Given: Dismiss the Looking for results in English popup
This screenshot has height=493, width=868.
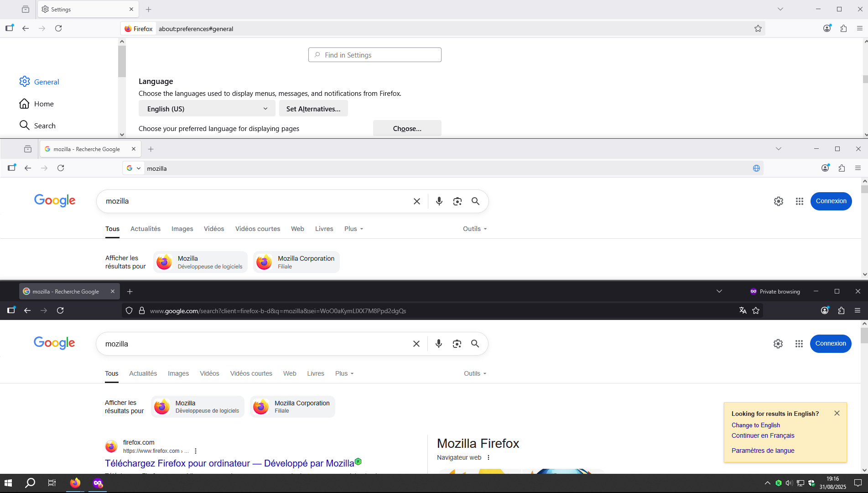Looking at the screenshot, I should click(837, 413).
